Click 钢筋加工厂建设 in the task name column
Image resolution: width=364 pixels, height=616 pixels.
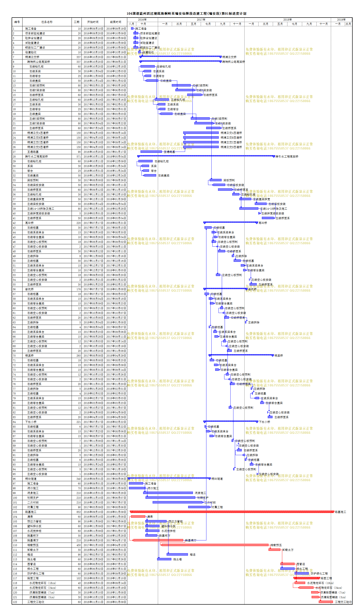35,48
